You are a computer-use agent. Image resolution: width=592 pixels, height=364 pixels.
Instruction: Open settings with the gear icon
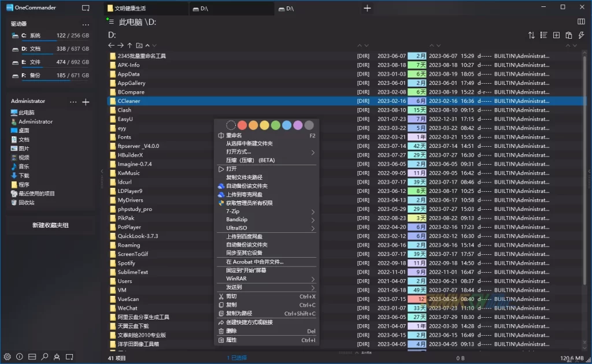tap(8, 356)
